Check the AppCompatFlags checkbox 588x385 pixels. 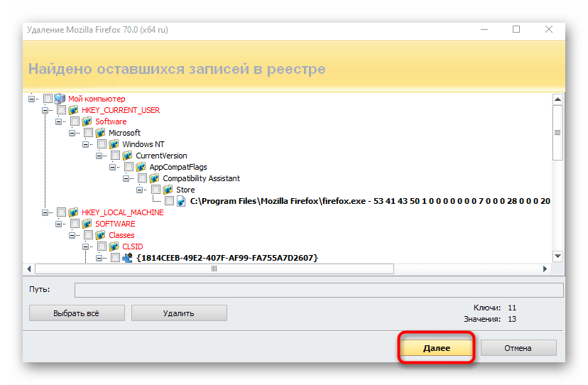(129, 167)
